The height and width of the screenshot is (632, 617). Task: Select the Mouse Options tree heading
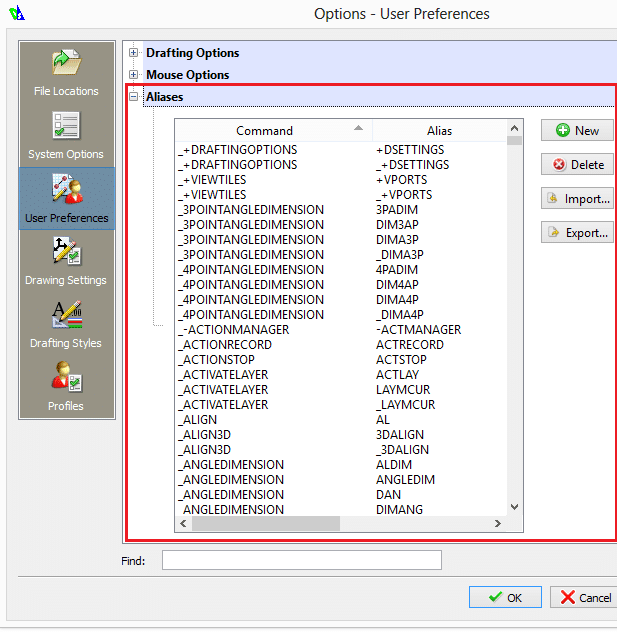(188, 75)
